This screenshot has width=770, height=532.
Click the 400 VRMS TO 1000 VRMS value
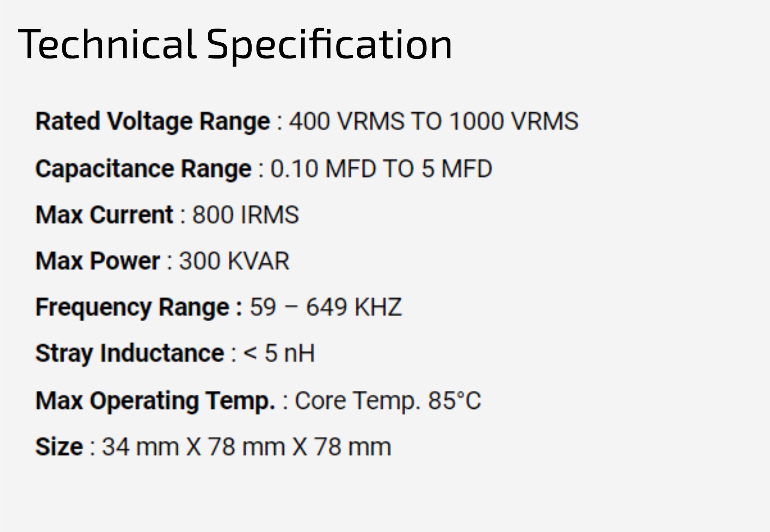434,121
